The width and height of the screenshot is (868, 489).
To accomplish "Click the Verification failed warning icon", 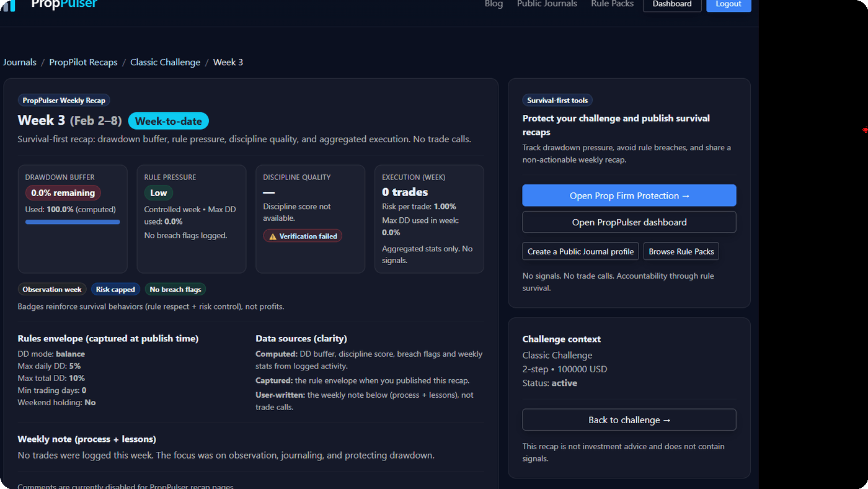I will click(273, 236).
